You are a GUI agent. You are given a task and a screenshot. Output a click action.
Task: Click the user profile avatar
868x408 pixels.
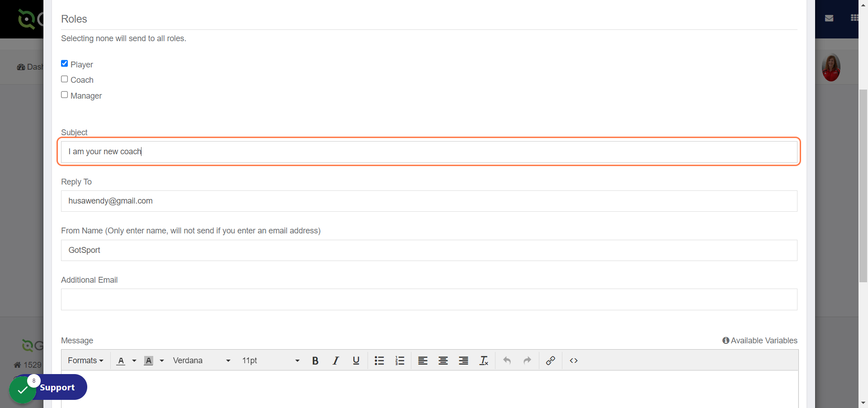click(831, 67)
